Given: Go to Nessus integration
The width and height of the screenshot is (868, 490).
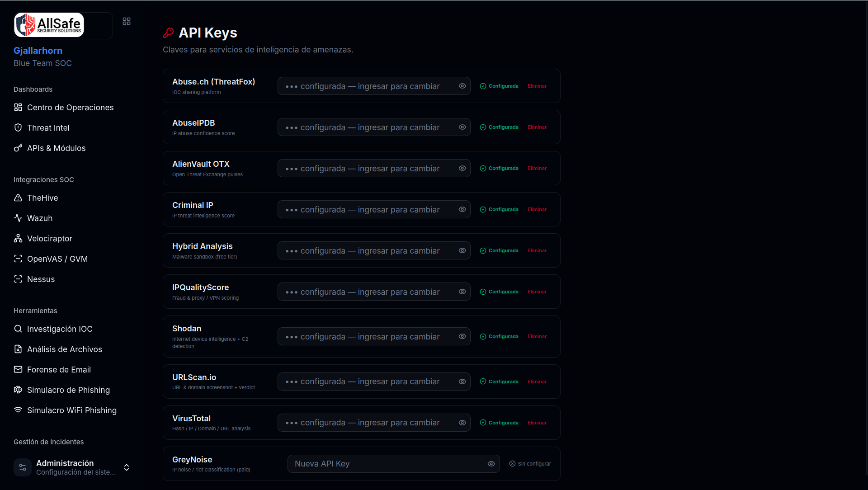Looking at the screenshot, I should [x=41, y=279].
